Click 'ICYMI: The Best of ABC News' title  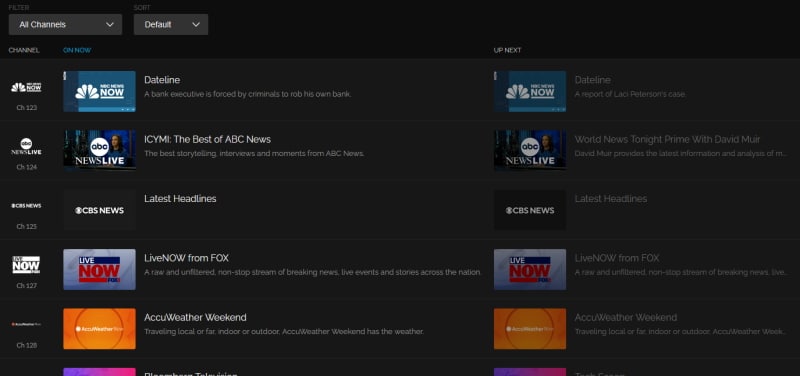(208, 139)
